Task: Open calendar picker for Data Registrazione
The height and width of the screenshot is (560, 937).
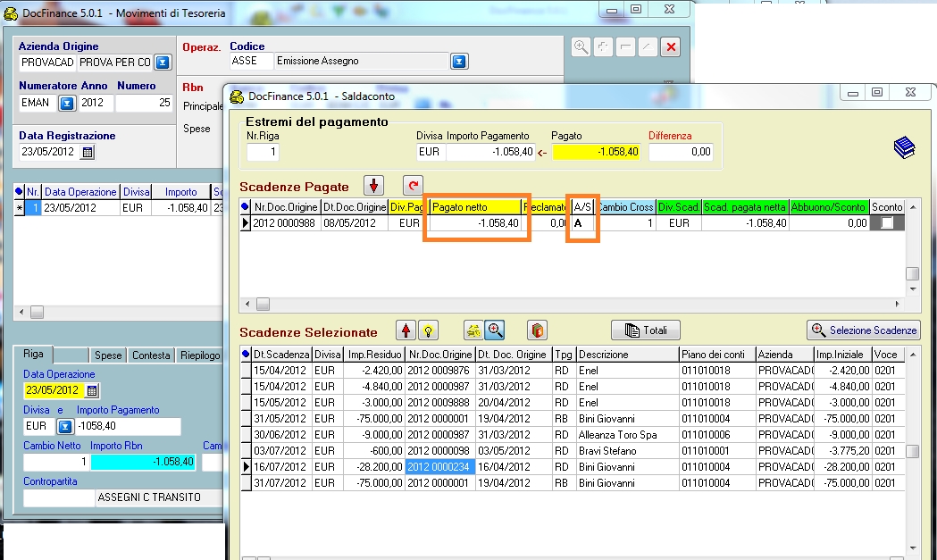Action: [88, 152]
